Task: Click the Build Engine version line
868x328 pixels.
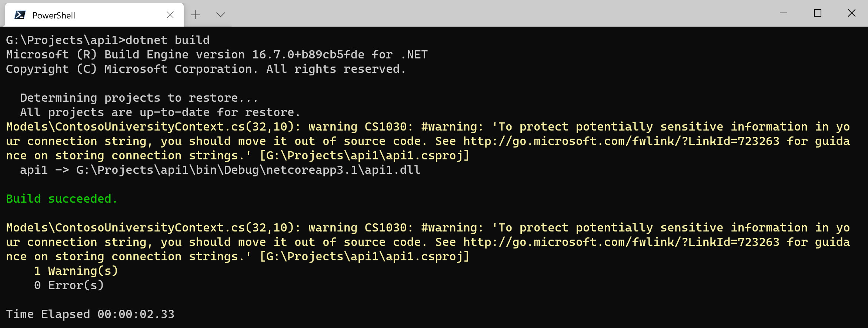Action: click(217, 54)
